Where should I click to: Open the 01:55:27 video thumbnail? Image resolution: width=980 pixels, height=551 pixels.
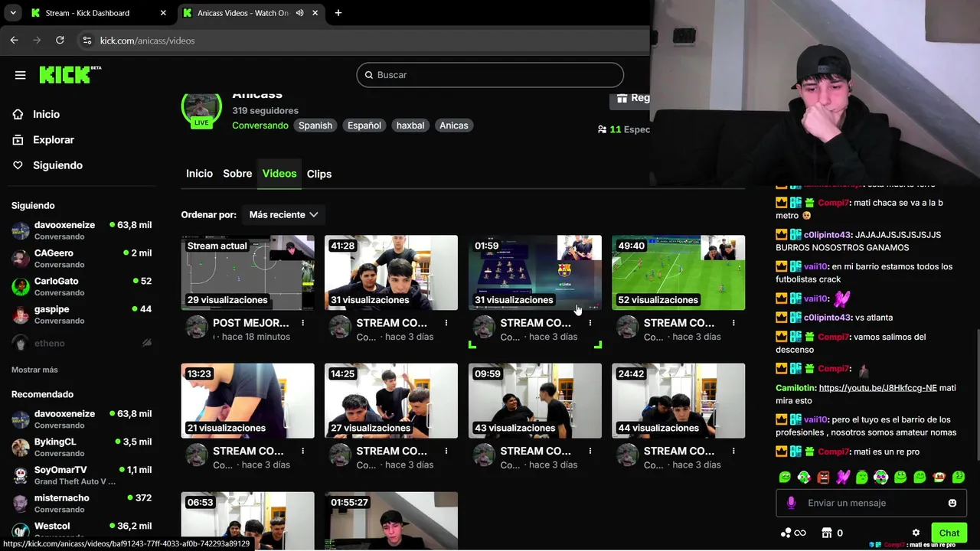(x=391, y=520)
